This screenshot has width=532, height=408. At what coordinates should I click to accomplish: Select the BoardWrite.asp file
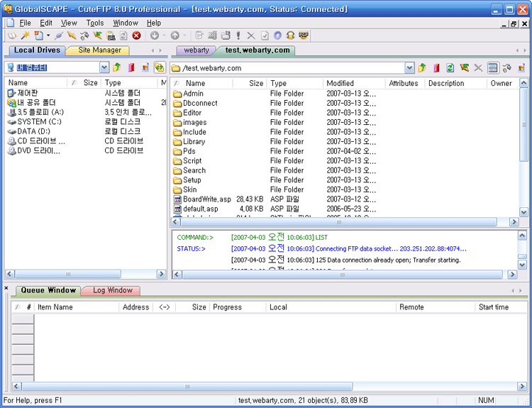206,199
